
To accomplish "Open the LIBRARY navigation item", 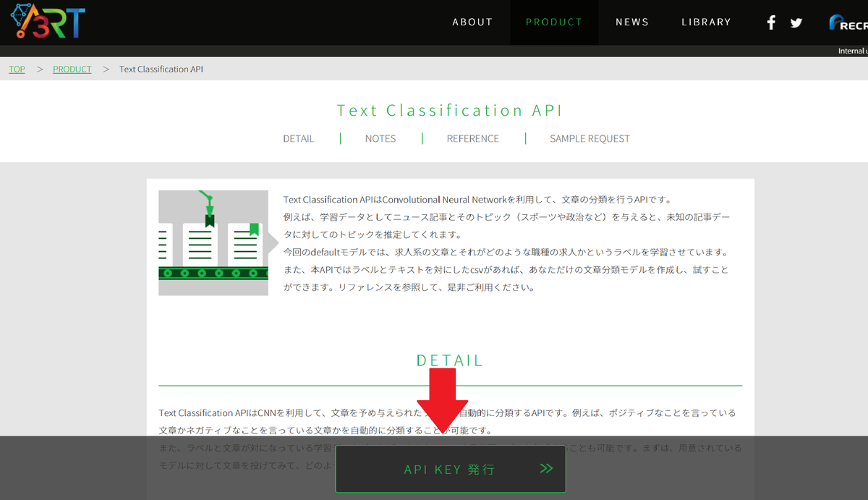I will point(706,22).
